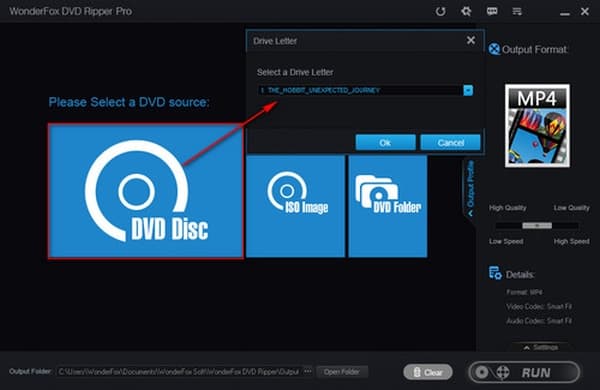This screenshot has height=390, width=600.
Task: Expand the Settings panel
Action: pos(541,347)
